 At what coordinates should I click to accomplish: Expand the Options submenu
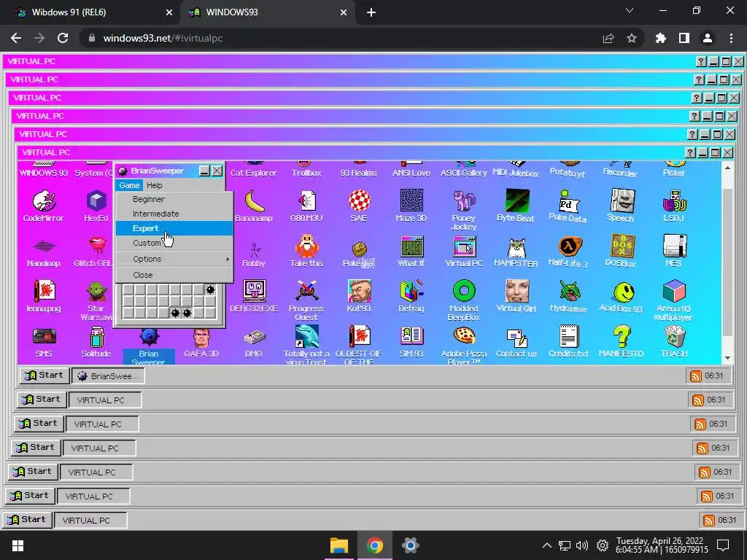coord(174,259)
